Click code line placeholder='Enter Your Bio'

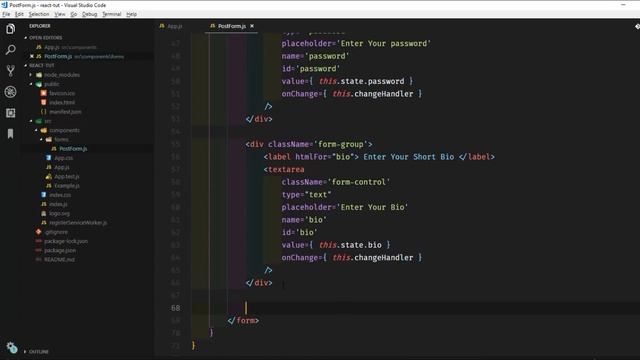(x=345, y=207)
